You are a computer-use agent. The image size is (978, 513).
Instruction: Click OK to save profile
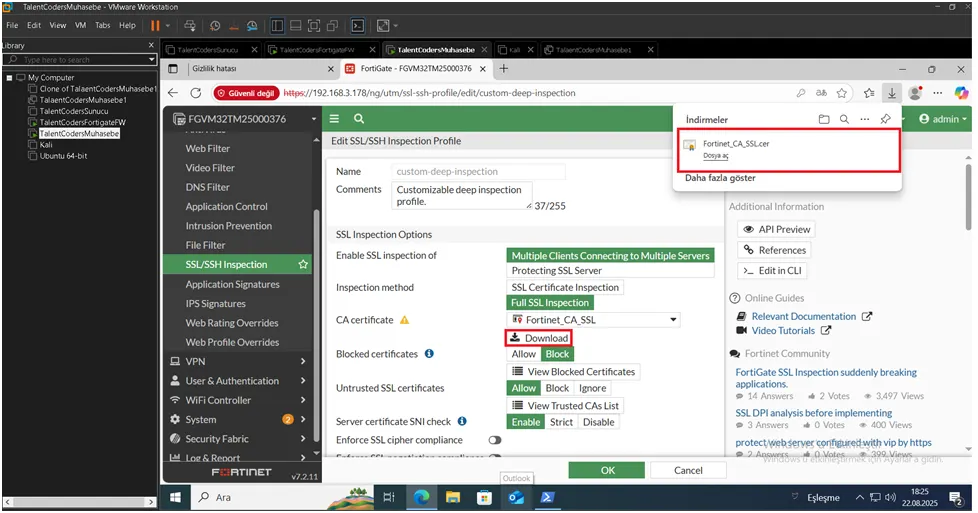(x=608, y=471)
